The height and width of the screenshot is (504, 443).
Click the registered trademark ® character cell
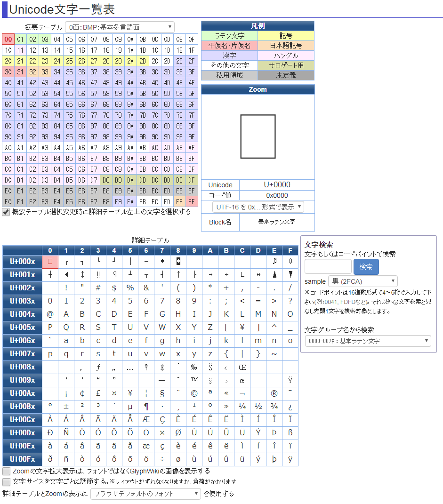[274, 393]
